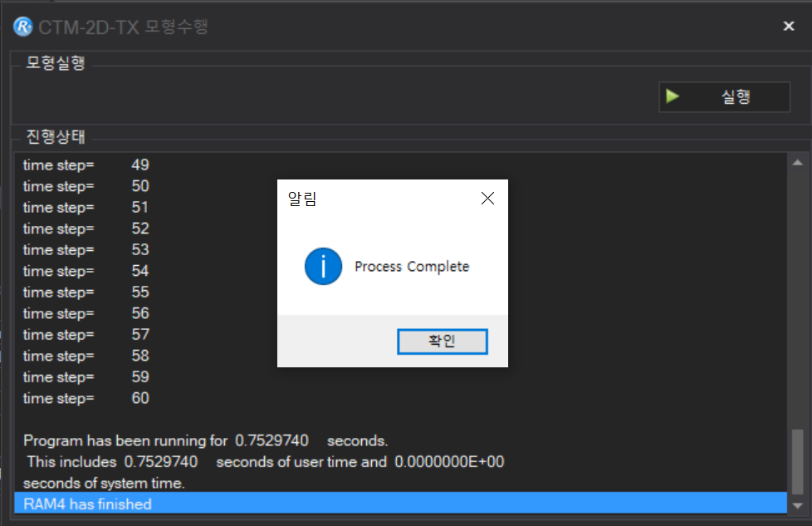
Task: Click the blue info icon in dialog
Action: coord(323,267)
